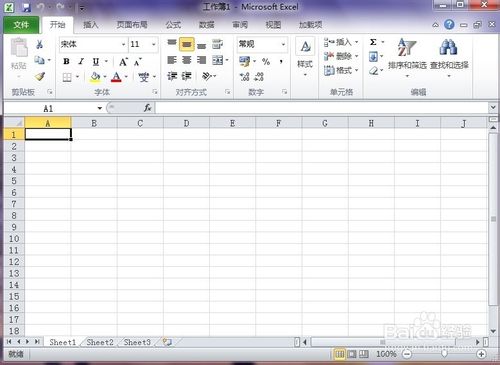Switch to Sheet2 worksheet tab
Viewport: 500px width, 365px height.
click(x=100, y=342)
